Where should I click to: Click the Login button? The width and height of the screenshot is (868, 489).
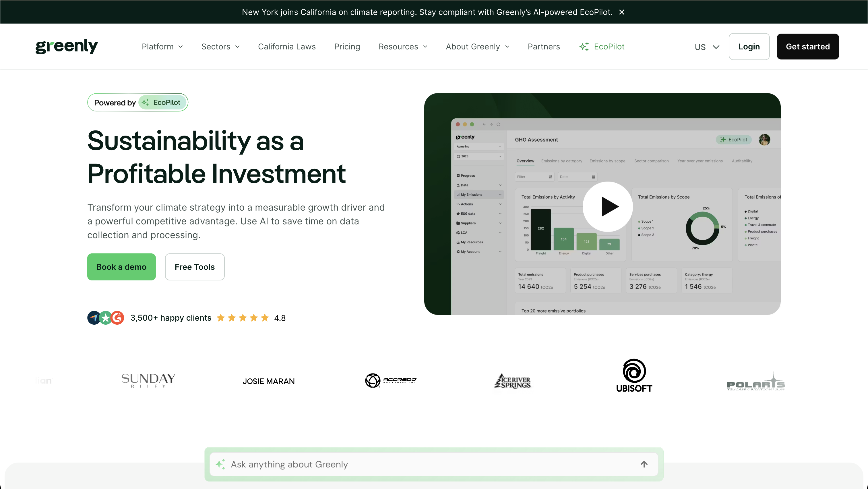point(749,47)
